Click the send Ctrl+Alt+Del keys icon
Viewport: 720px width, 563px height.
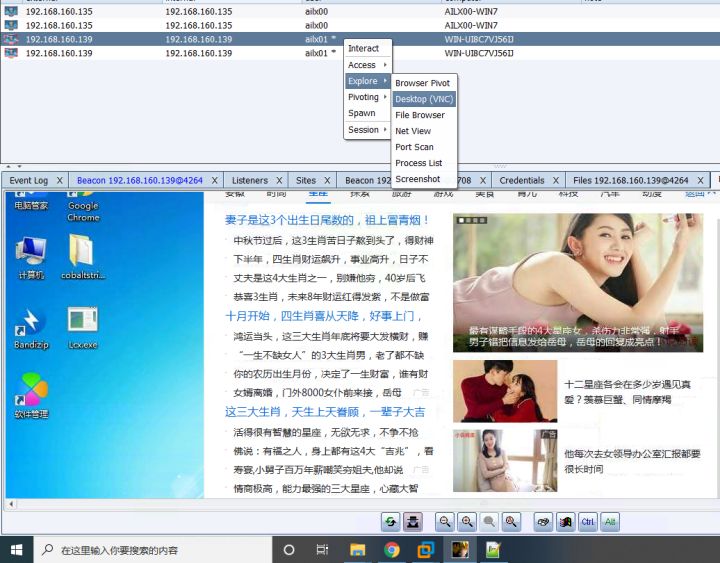[543, 522]
